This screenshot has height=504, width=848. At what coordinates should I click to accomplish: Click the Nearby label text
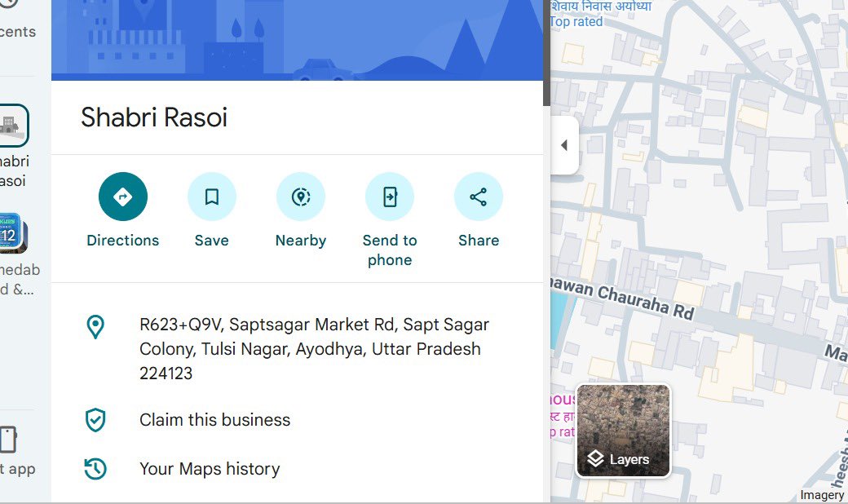[301, 241]
